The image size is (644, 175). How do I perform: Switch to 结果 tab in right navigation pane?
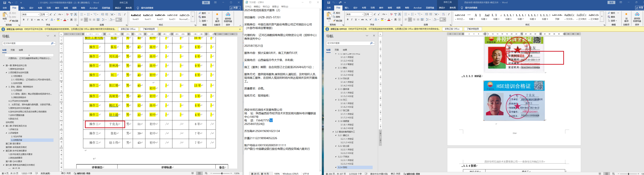(345, 50)
